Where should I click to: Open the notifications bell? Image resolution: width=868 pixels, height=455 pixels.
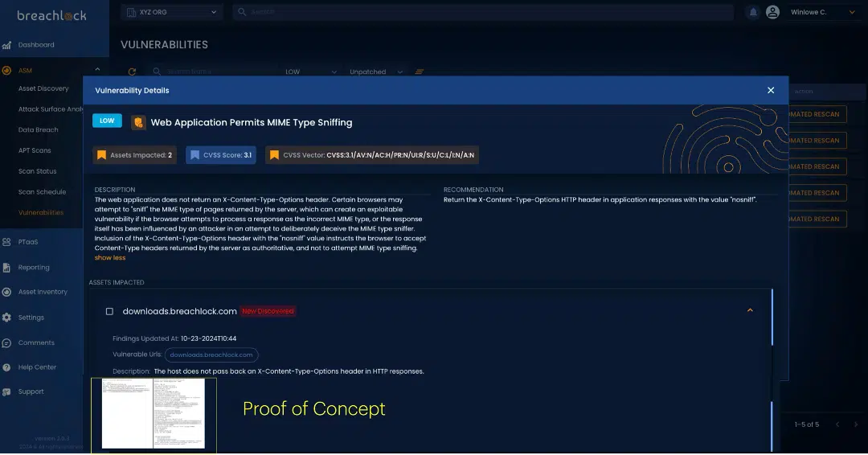click(x=753, y=11)
